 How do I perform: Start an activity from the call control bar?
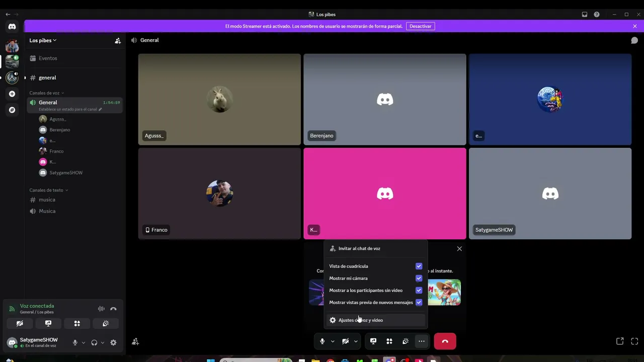389,341
